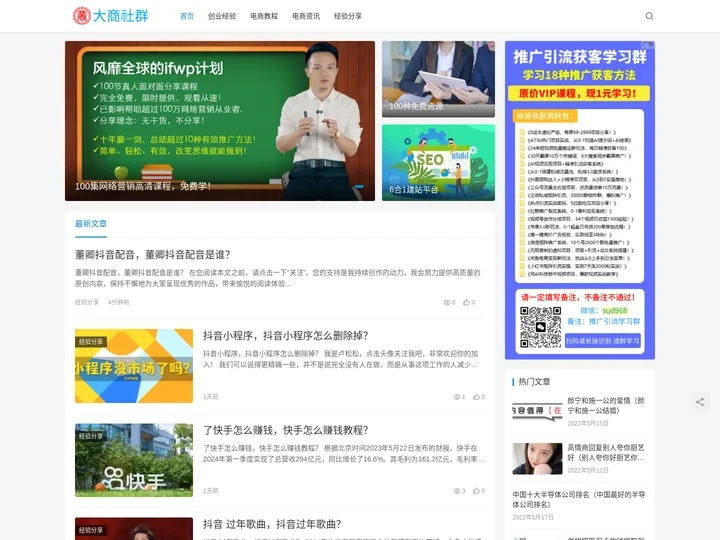This screenshot has height=540, width=720.
Task: Click QR code in sidebar ad
Action: coord(540,327)
